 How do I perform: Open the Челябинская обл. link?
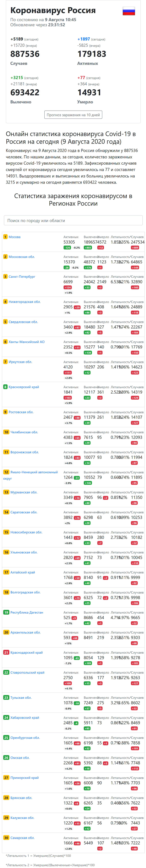point(24,432)
